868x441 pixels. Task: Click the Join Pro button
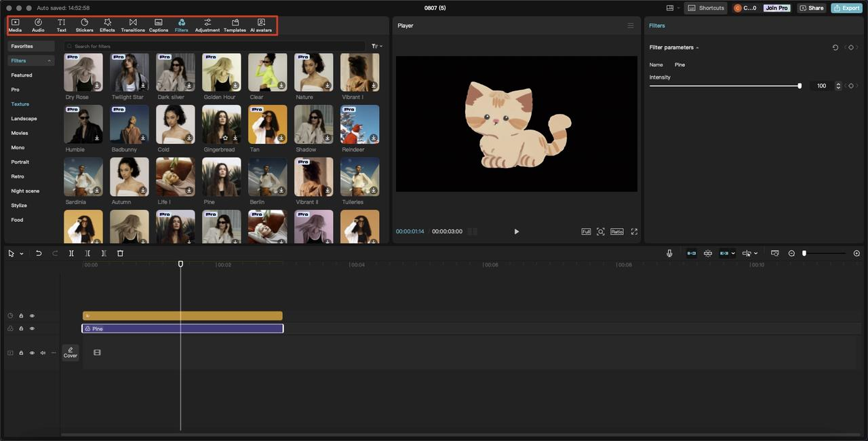776,8
